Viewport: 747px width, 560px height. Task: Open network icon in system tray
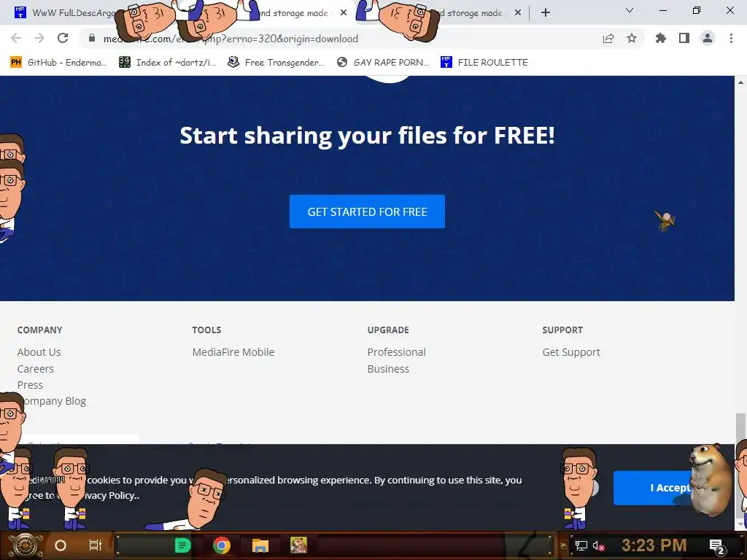(x=581, y=545)
